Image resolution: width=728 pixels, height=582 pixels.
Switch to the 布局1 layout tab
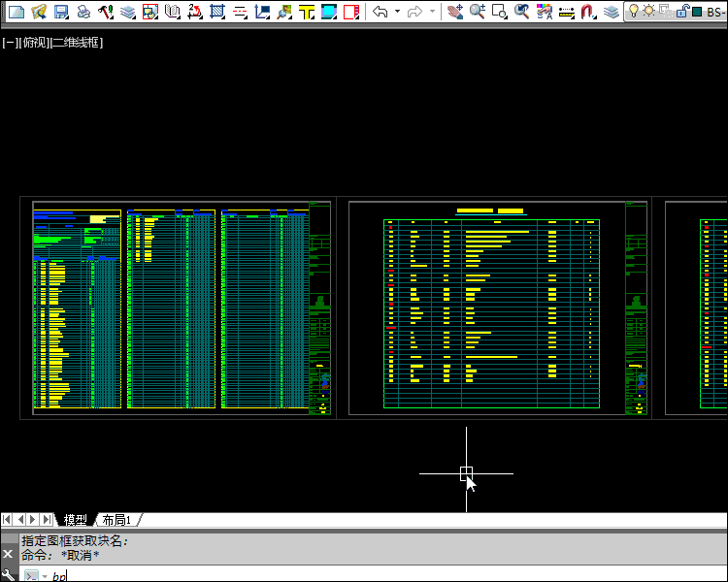116,520
